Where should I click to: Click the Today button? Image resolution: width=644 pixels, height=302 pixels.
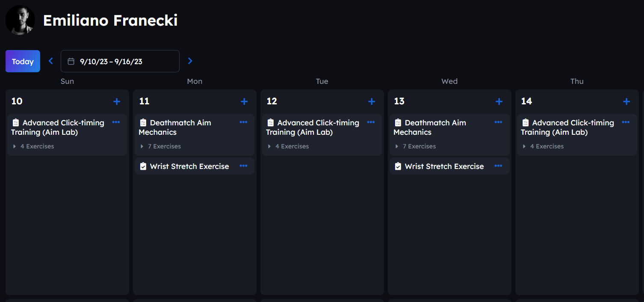coord(23,61)
